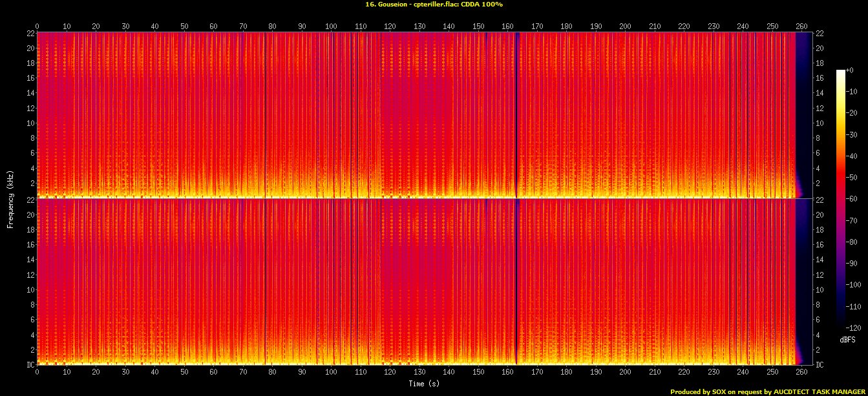Click the 50 tick on the bottom time axis
868x396 pixels.
[184, 373]
